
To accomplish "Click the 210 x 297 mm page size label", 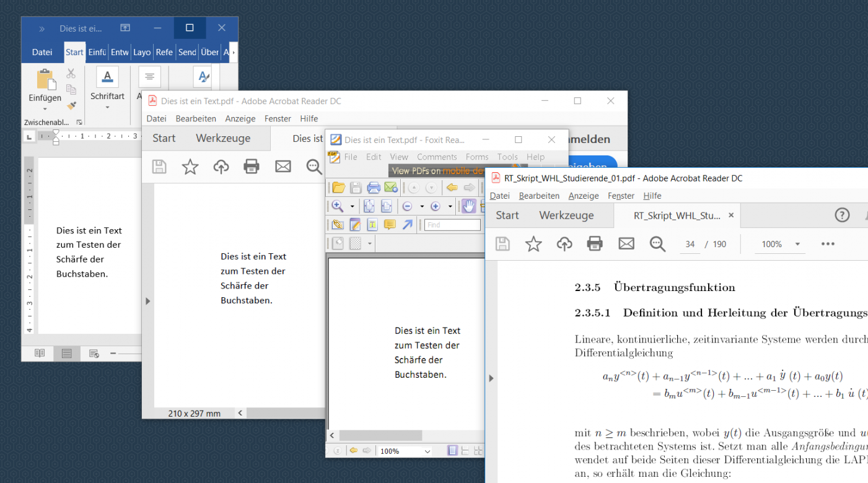I will pyautogui.click(x=194, y=413).
